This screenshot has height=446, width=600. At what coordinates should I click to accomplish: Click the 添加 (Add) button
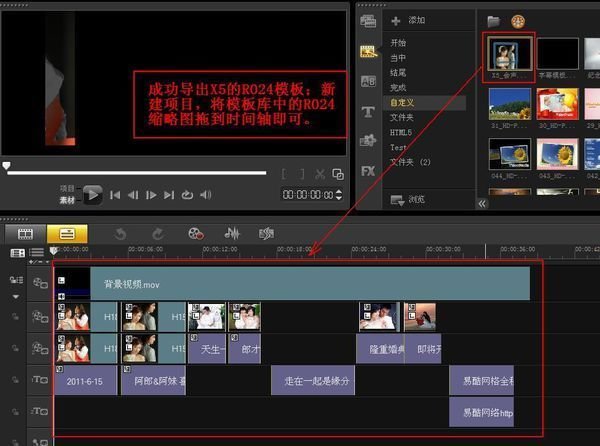tap(409, 20)
